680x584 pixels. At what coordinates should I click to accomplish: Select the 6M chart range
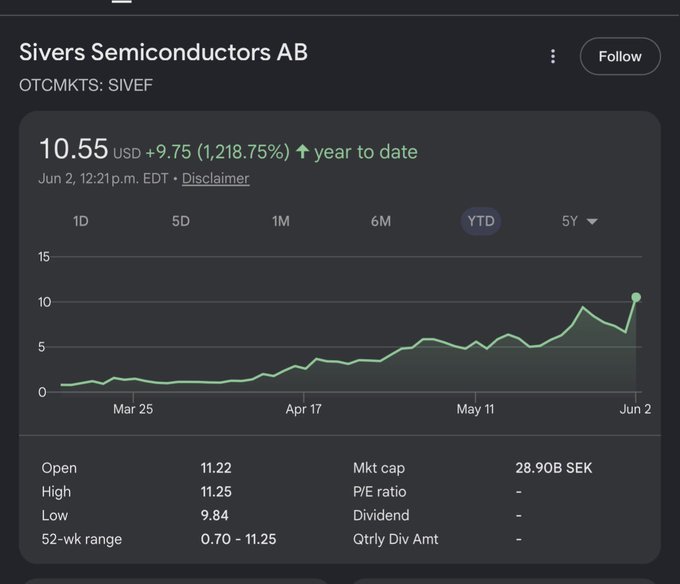pyautogui.click(x=381, y=221)
